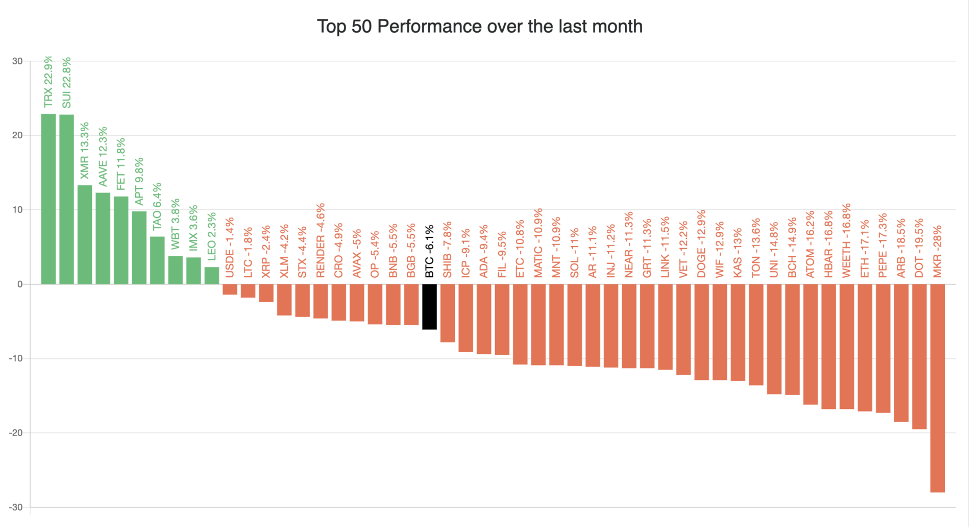Click the PEPE -17.3% bar
The width and height of the screenshot is (980, 531).
point(883,348)
